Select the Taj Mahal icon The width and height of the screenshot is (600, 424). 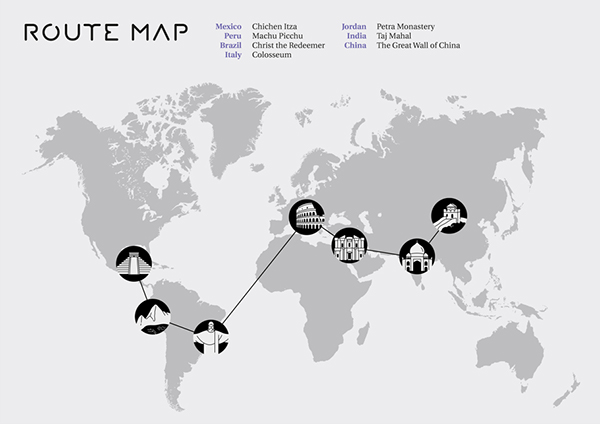coord(417,256)
